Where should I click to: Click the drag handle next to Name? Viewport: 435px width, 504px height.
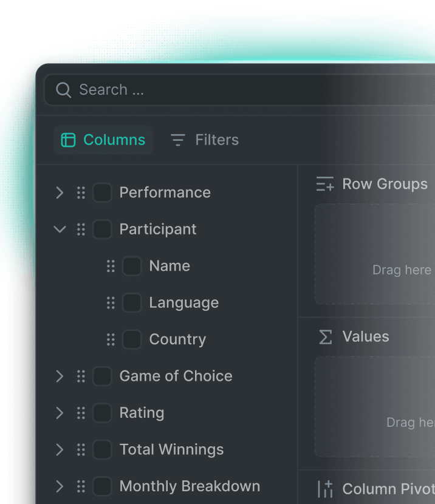click(111, 266)
